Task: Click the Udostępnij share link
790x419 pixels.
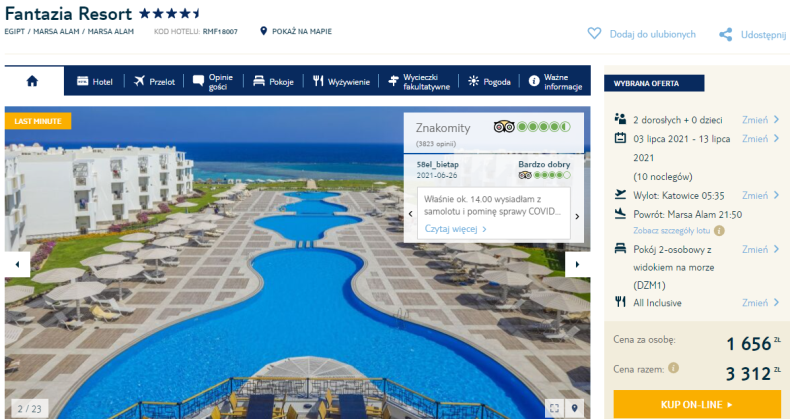Action: pyautogui.click(x=763, y=35)
